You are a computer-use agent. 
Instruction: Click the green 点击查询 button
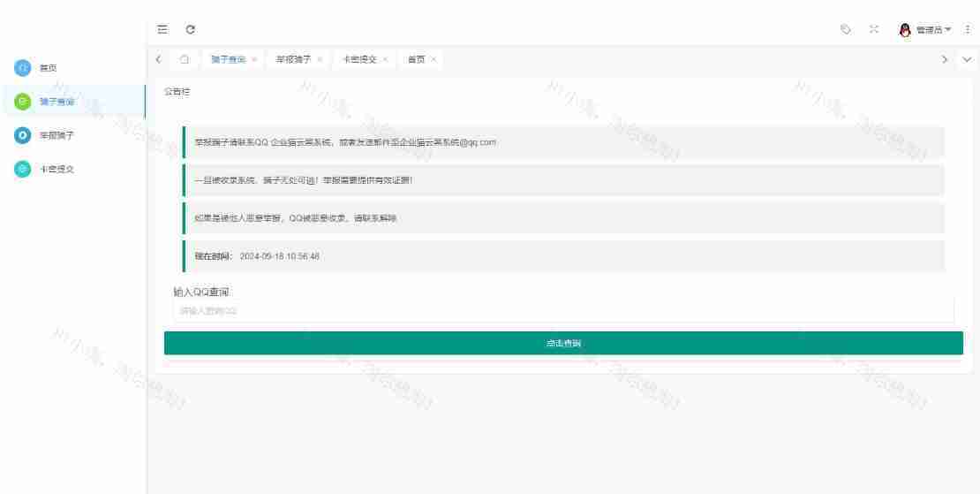[x=563, y=343]
